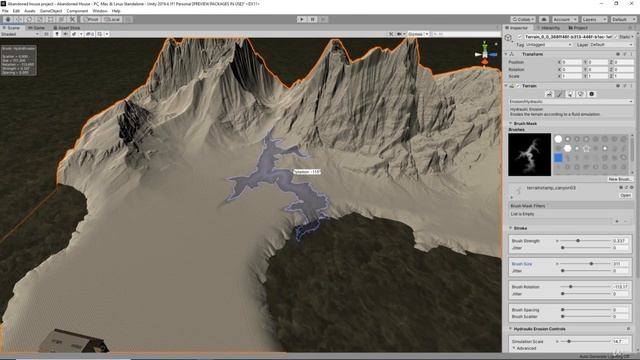Collapse the Brush Mask section

(510, 123)
